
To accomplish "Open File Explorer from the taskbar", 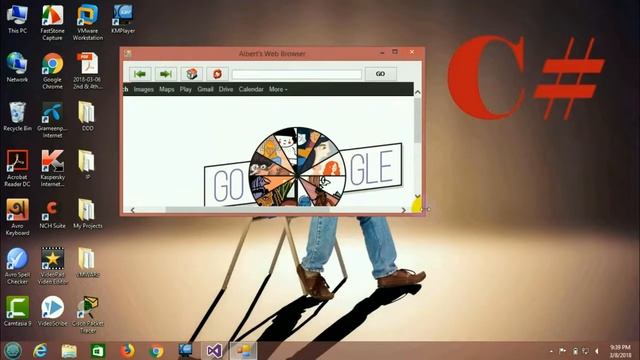I will (69, 351).
